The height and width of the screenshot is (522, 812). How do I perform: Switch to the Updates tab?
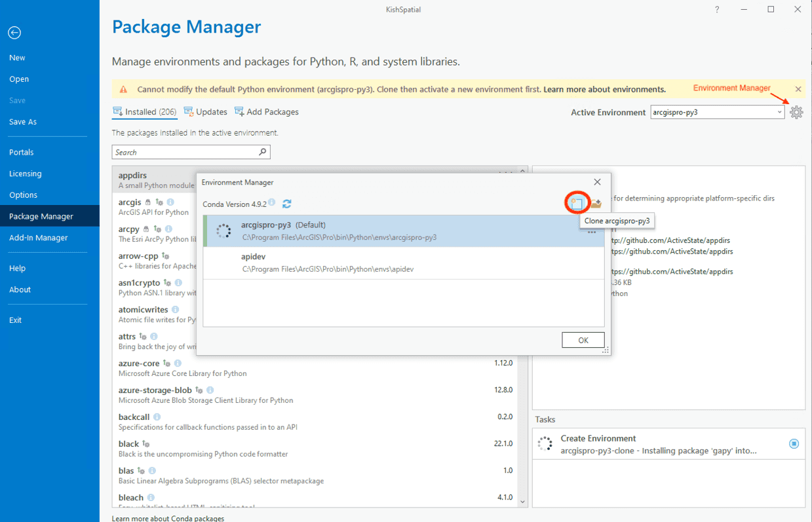[206, 112]
